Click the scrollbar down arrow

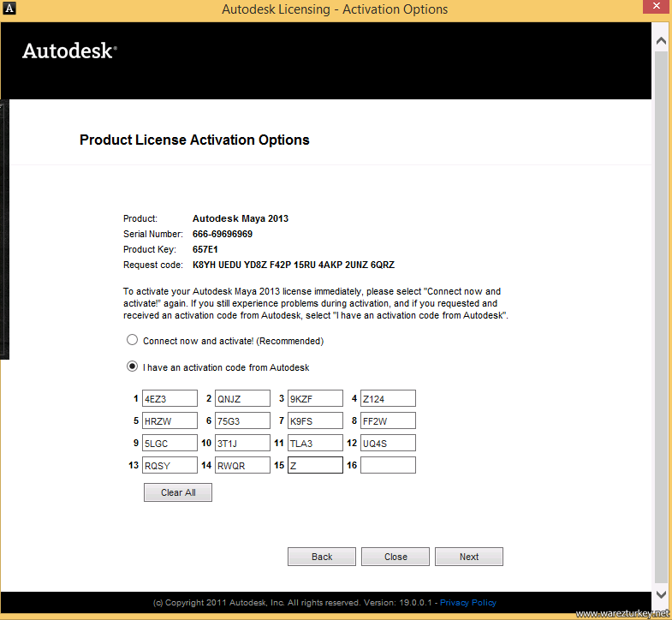point(661,594)
